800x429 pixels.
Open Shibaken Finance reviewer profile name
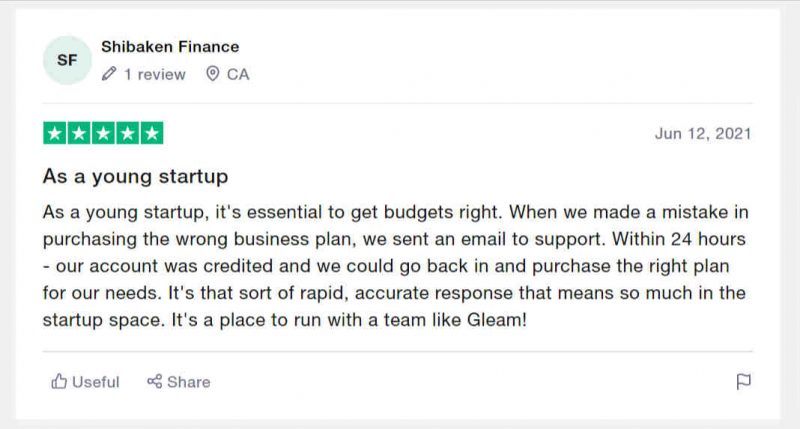[170, 47]
